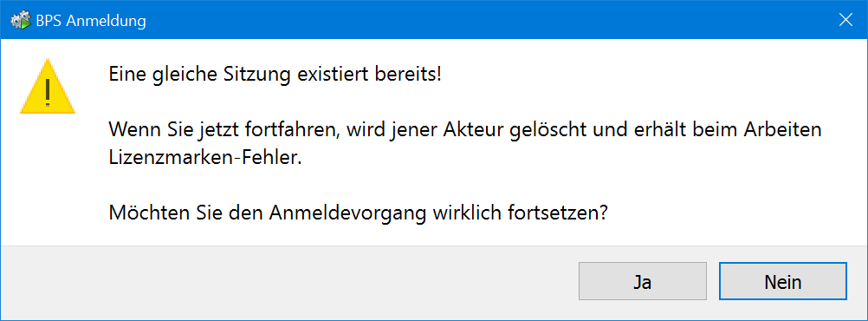The height and width of the screenshot is (321, 868).
Task: Click the gray footer area left of Ja
Action: click(288, 282)
